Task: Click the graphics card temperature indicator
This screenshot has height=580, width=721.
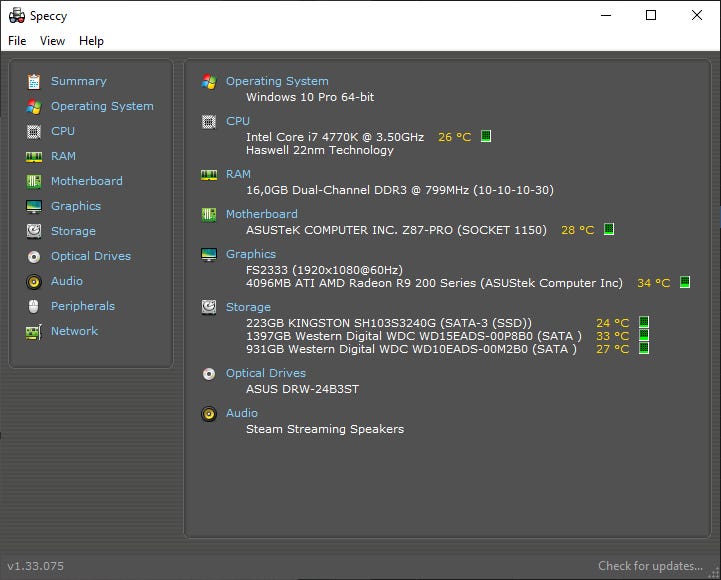Action: pos(685,283)
